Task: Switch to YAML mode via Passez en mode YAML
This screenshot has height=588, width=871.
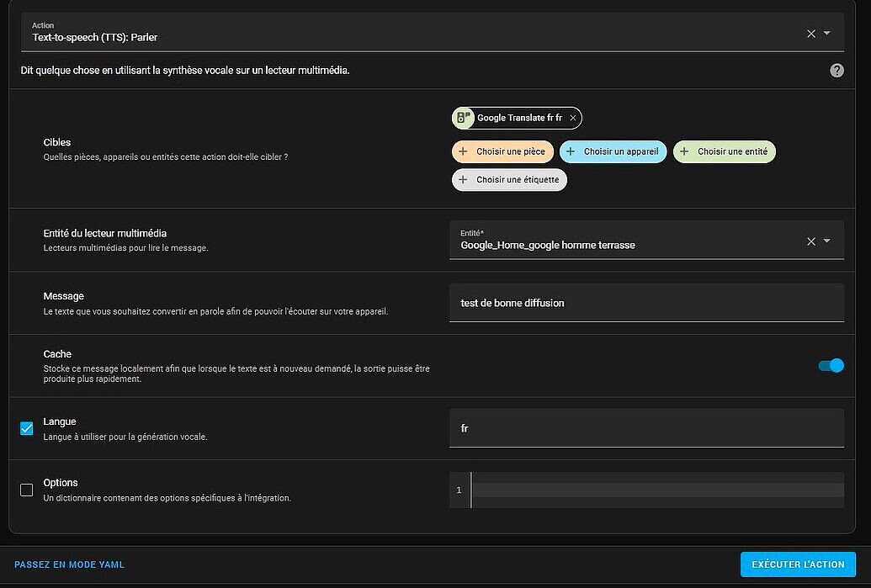Action: tap(69, 564)
